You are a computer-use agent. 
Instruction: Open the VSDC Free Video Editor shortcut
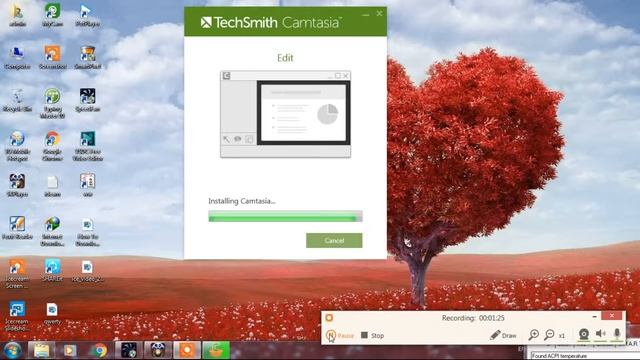tap(87, 146)
